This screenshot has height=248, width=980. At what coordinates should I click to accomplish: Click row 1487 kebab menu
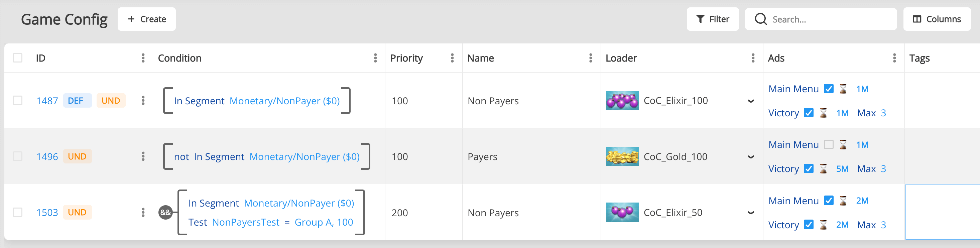(143, 100)
